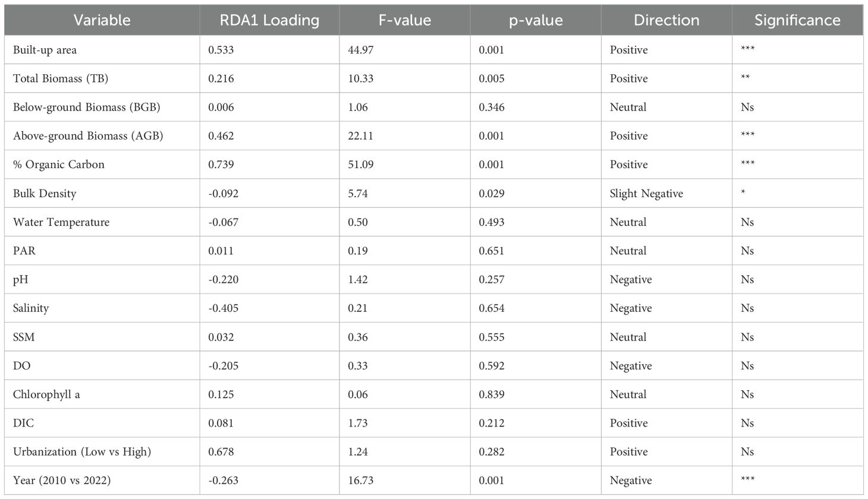This screenshot has width=868, height=499.
Task: Click the p-value 0.029 cell
Action: 492,194
